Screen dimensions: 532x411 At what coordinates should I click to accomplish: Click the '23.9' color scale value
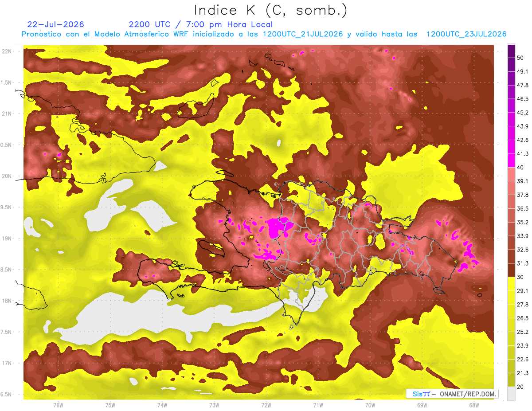point(524,346)
